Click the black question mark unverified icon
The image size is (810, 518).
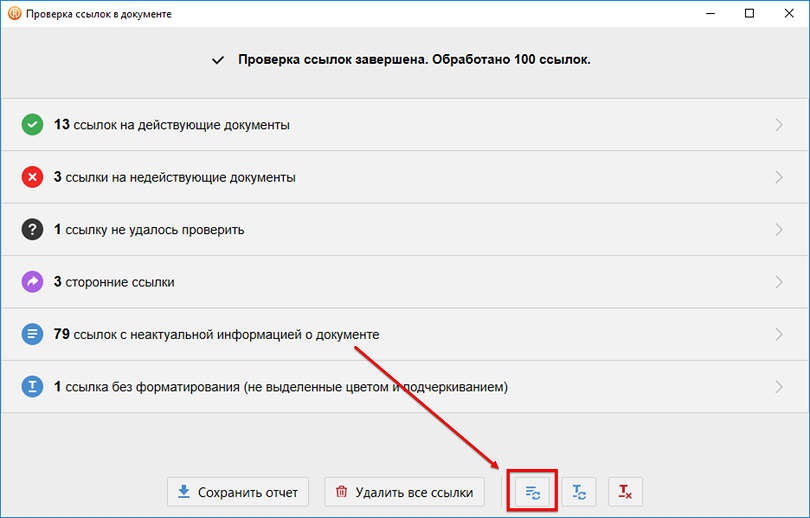coord(33,230)
